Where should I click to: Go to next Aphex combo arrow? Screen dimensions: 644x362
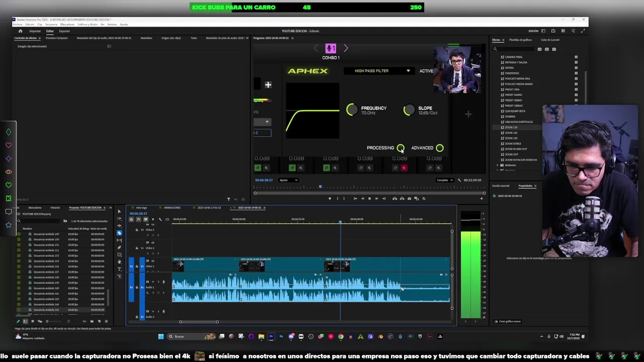tap(346, 48)
